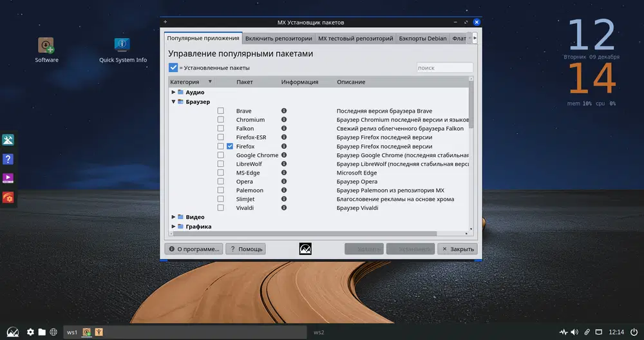644x340 pixels.
Task: Uncheck the Firefox package checkbox
Action: pyautogui.click(x=230, y=146)
